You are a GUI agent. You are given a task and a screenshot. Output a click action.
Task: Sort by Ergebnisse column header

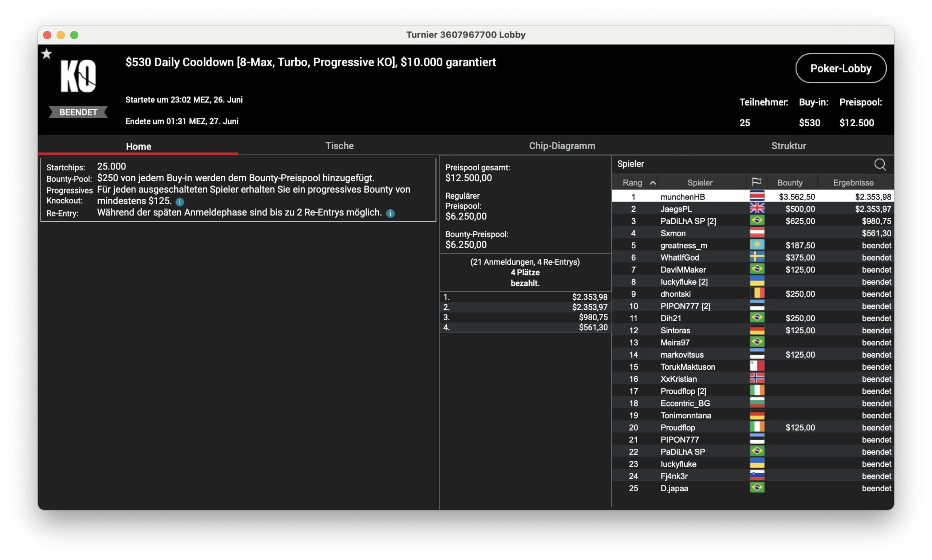853,183
